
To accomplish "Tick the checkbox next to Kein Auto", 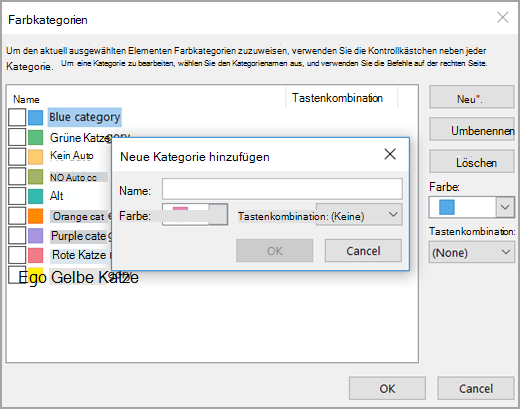I will coord(17,157).
